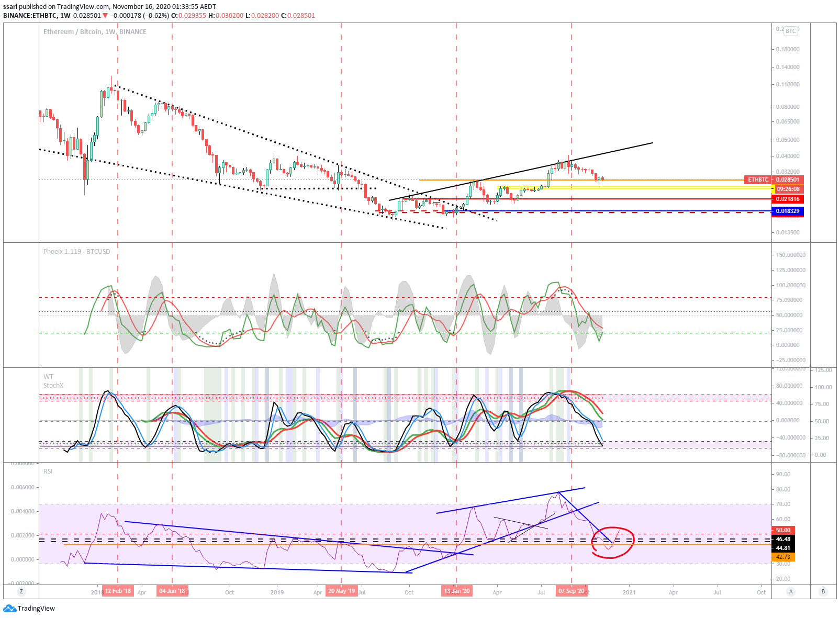Click the BINANCE:ETHBTC, 1W header text

point(37,15)
